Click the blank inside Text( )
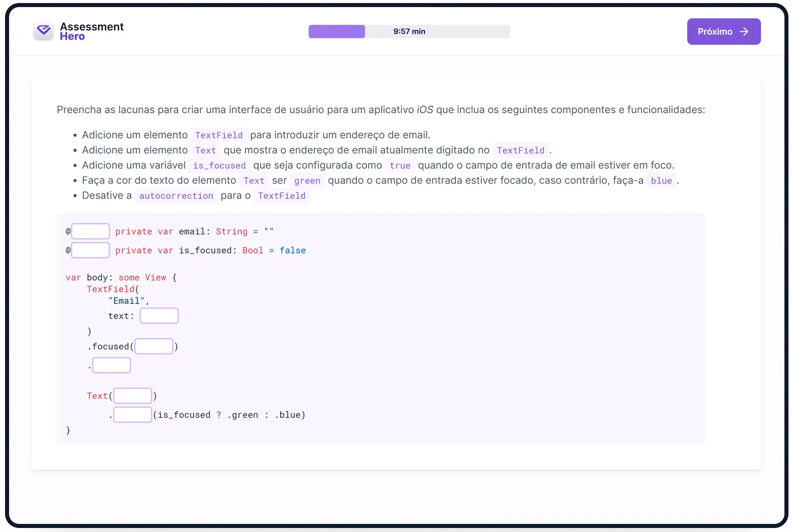Image resolution: width=792 pixels, height=532 pixels. (133, 396)
